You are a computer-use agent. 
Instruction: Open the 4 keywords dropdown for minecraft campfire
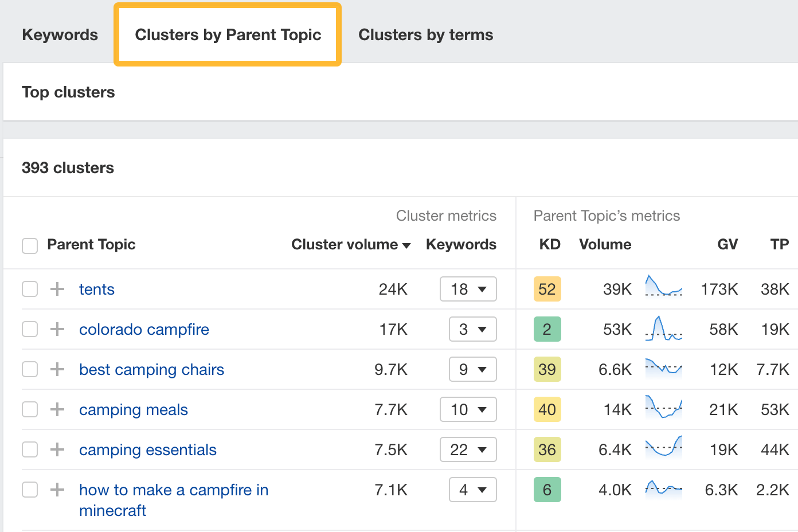pos(472,490)
